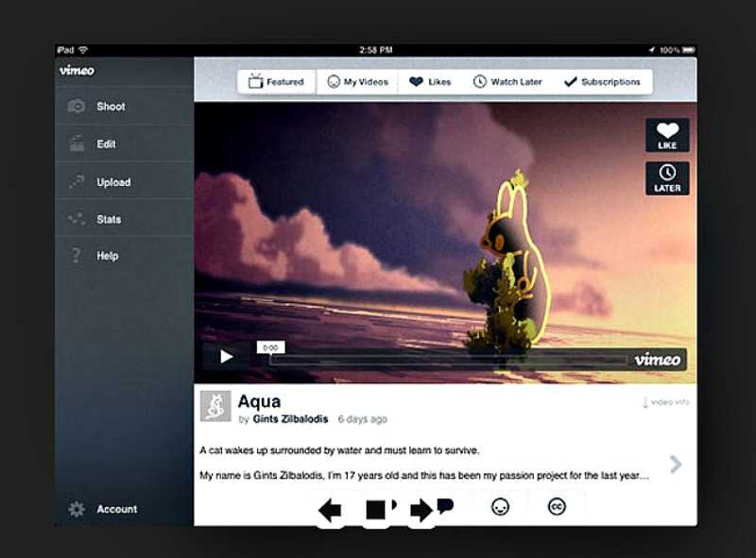Open the Edit clapperboard icon
756x558 pixels.
tap(77, 144)
